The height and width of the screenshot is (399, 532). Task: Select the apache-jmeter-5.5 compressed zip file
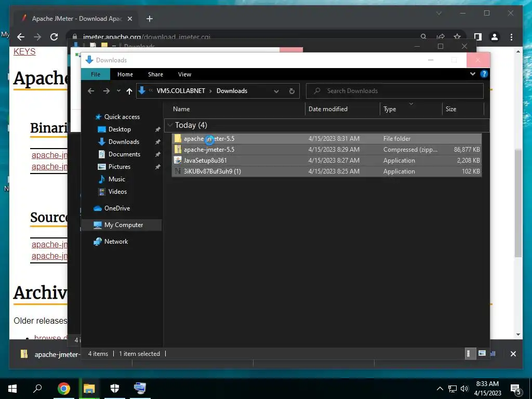click(x=326, y=149)
